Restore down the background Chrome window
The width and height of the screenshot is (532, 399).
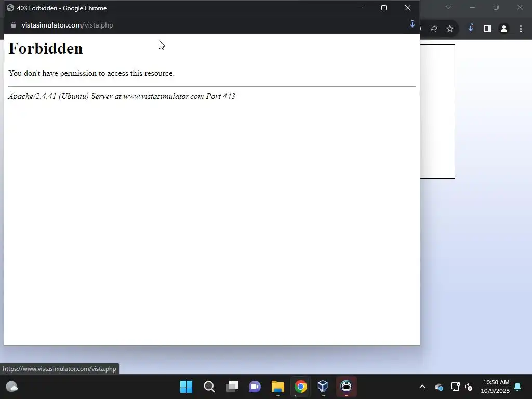pos(496,7)
